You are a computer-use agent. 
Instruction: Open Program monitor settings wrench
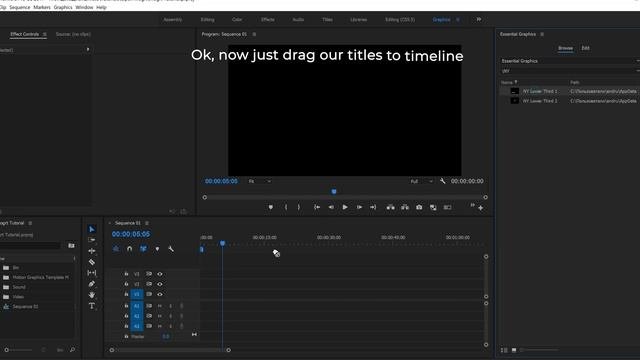[x=443, y=181]
